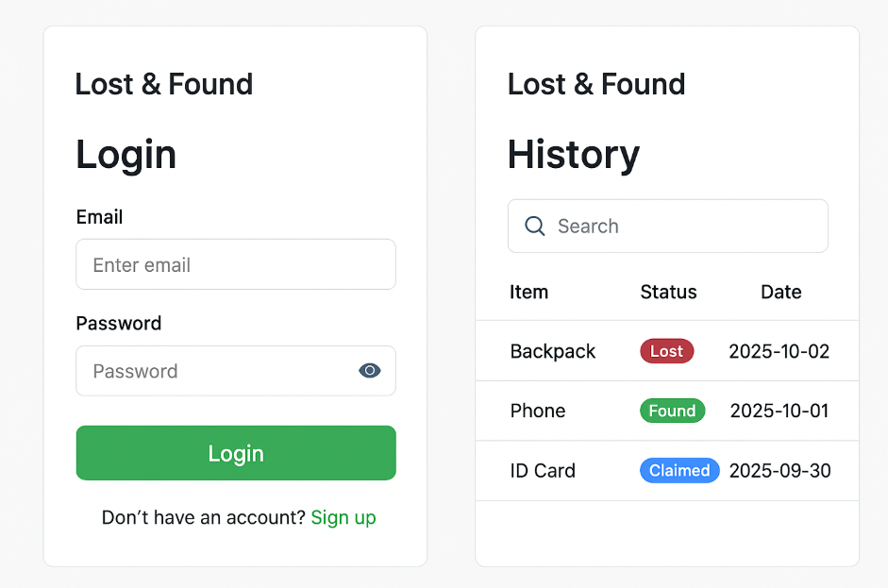Open the Backpack history row
This screenshot has height=588, width=888.
(x=553, y=351)
